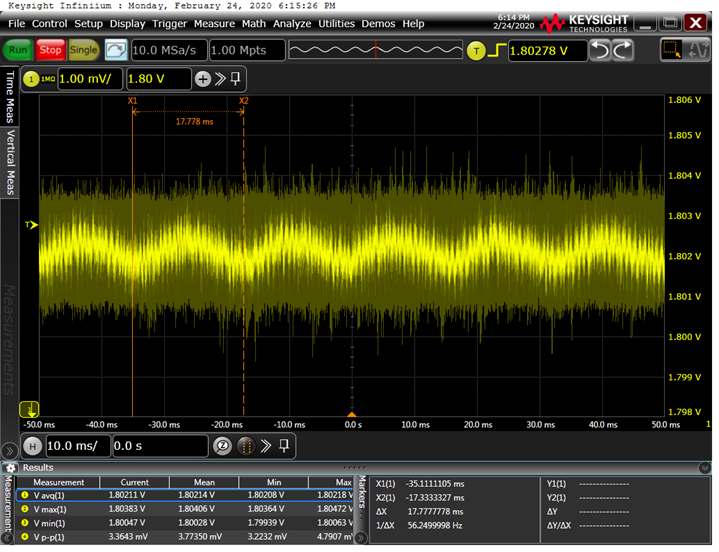Open the File menu
719x552 pixels.
[17, 23]
